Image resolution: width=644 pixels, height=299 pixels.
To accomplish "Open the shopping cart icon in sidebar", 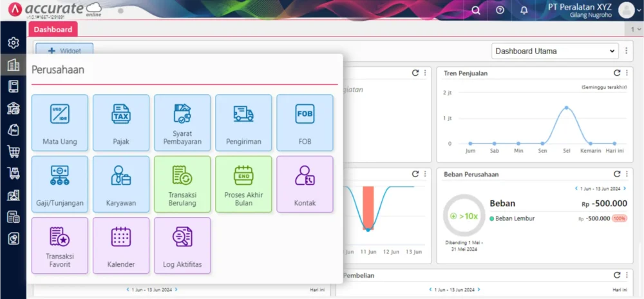I will click(13, 151).
